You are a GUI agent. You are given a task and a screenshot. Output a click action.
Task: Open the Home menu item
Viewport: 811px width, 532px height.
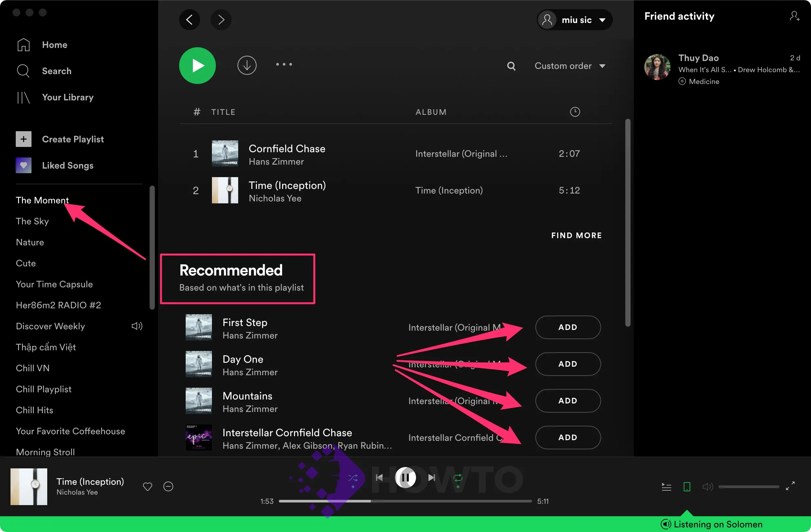(x=54, y=45)
